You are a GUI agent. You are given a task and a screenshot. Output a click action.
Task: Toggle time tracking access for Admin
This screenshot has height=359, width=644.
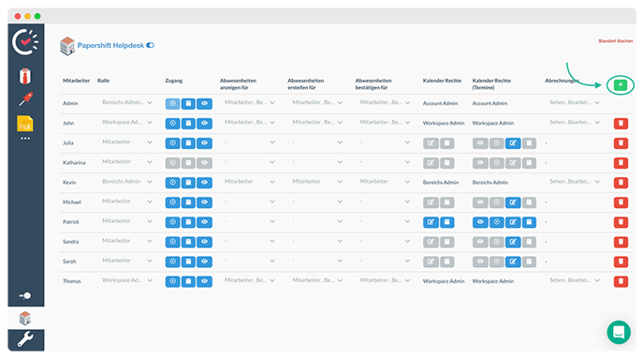(172, 103)
